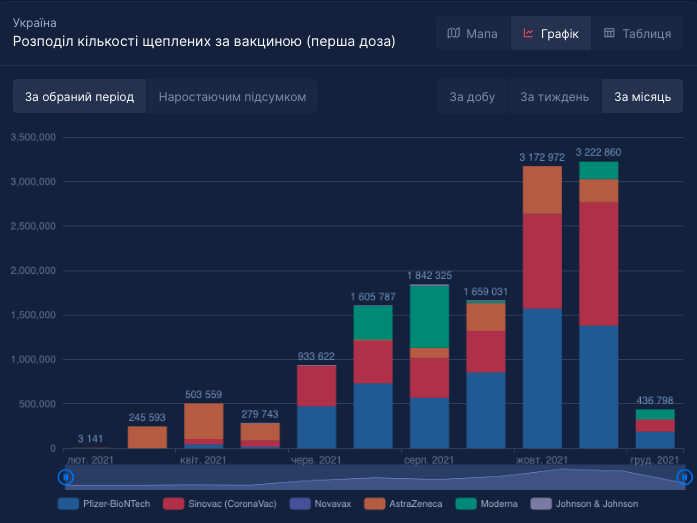Click the map icon in Мапа tab
The image size is (697, 523).
coord(454,34)
